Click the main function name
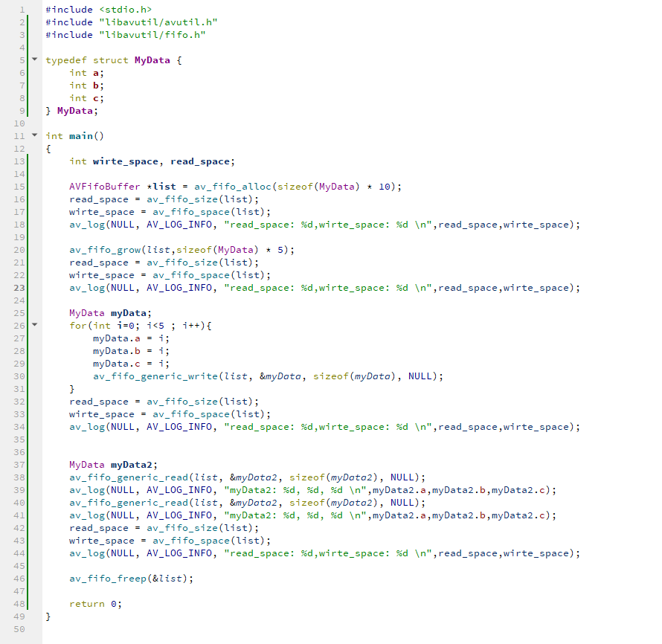This screenshot has width=662, height=644. [83, 135]
